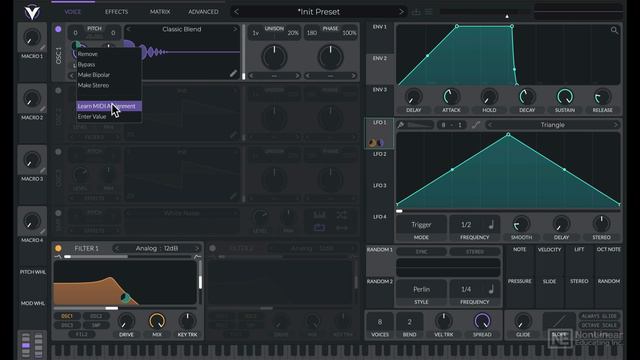Click the Macro 1 knob
The height and width of the screenshot is (360, 640).
click(x=32, y=37)
